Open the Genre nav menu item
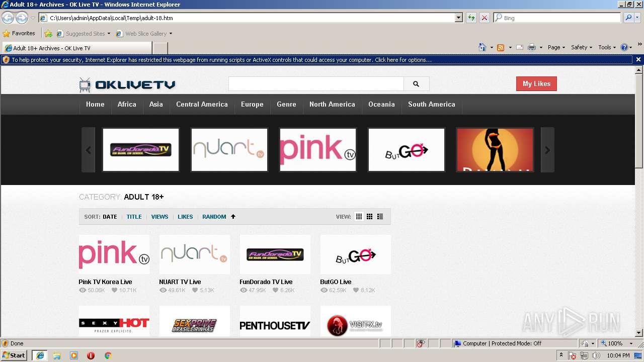Screen dimensions: 644x362 point(286,104)
